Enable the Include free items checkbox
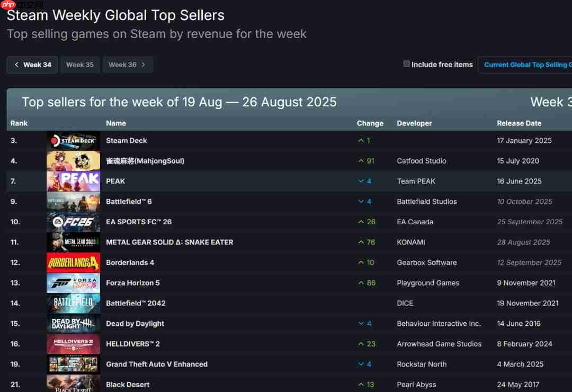 pos(406,64)
